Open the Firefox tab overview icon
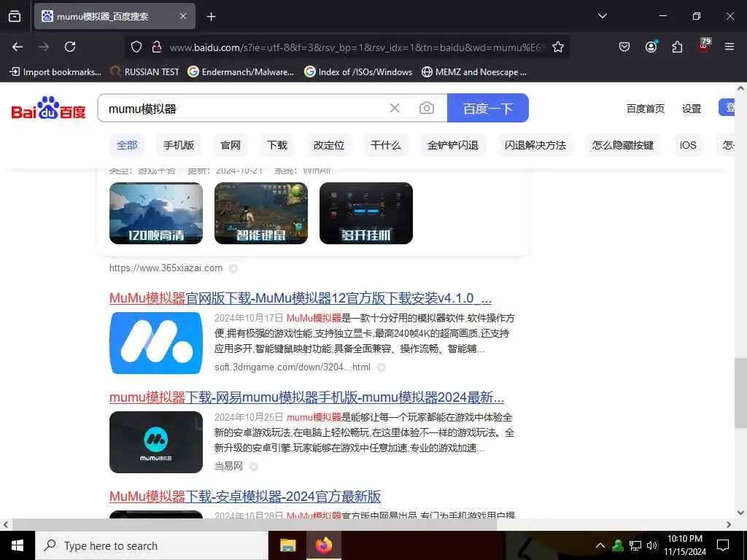 click(15, 16)
